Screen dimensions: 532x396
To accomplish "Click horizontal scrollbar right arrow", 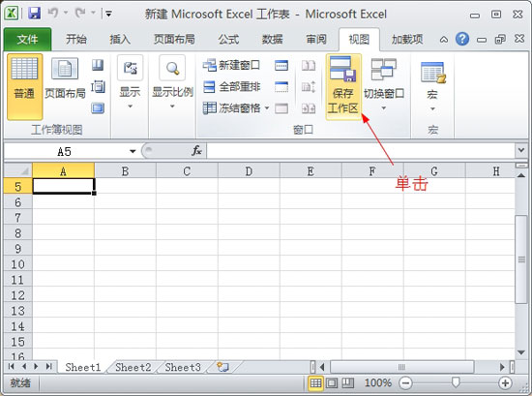I will pyautogui.click(x=502, y=367).
